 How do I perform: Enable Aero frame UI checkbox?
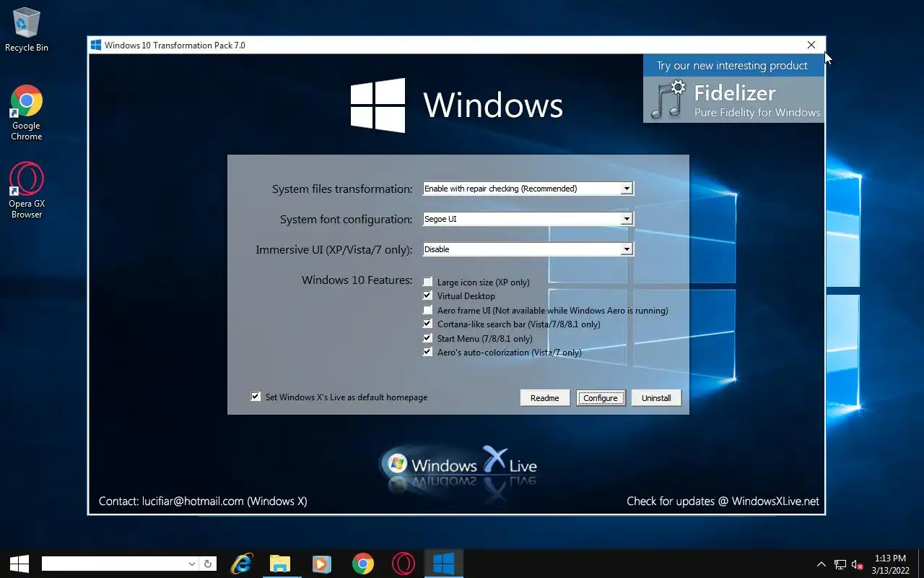pyautogui.click(x=428, y=310)
